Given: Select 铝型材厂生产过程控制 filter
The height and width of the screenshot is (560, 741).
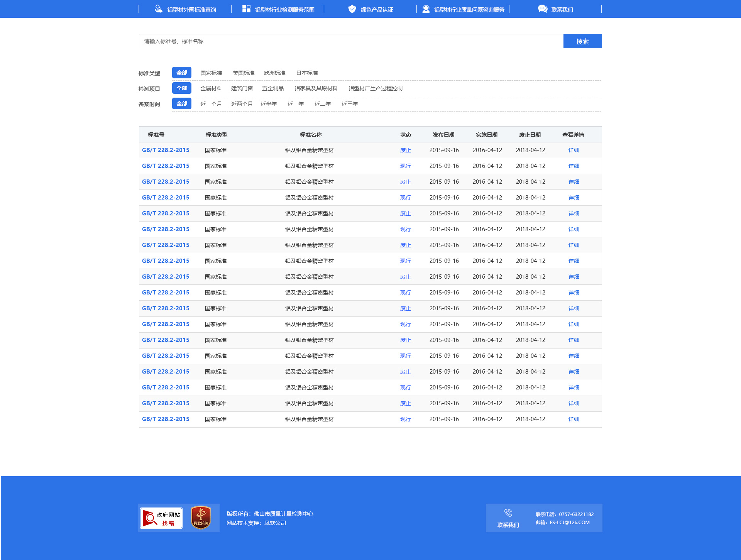Looking at the screenshot, I should (375, 88).
